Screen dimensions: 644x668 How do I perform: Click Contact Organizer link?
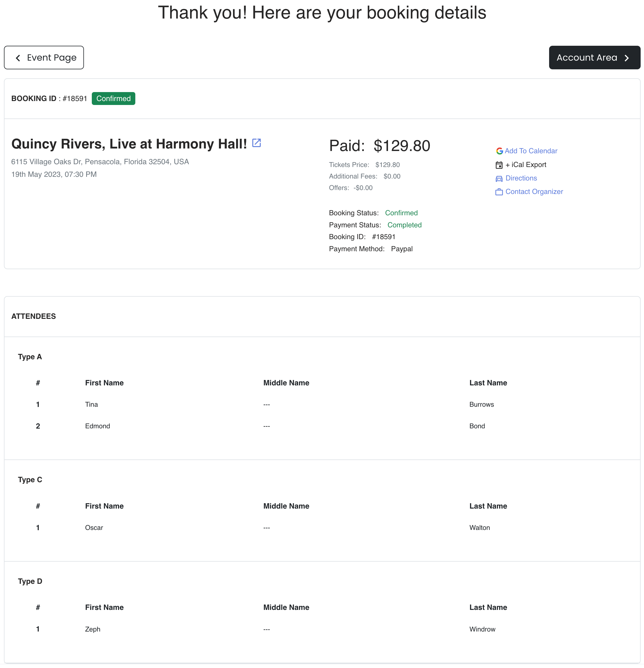[534, 191]
